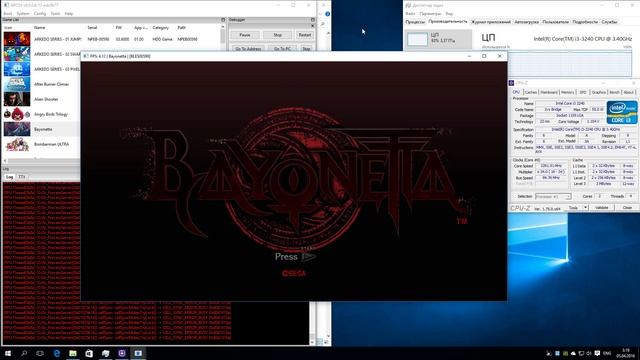Click the CPU-Z Validate button
The width and height of the screenshot is (640, 360).
pyautogui.click(x=602, y=208)
